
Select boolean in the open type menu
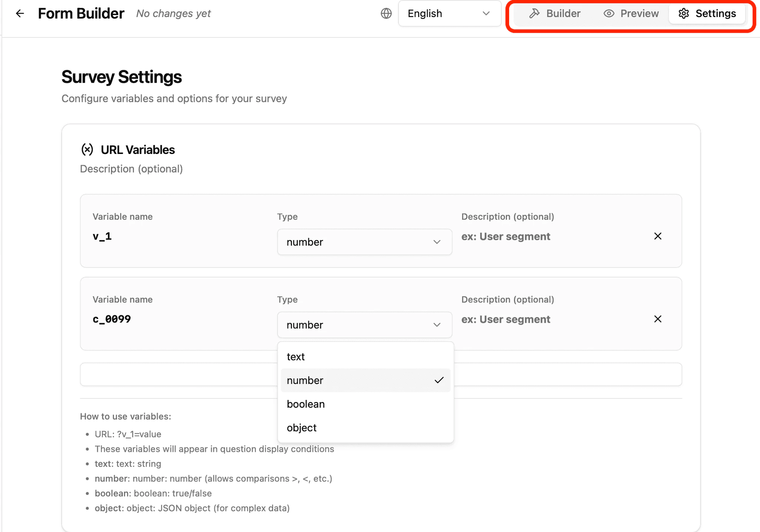[306, 404]
